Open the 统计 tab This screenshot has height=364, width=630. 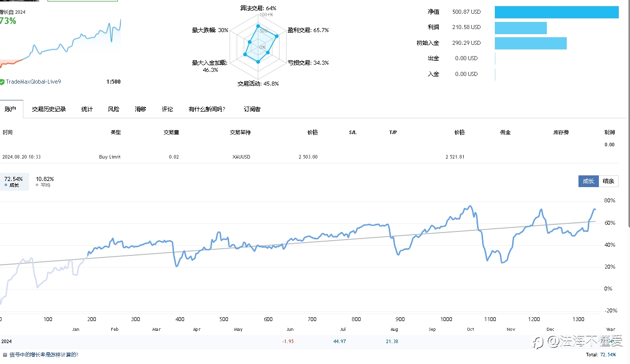click(87, 109)
